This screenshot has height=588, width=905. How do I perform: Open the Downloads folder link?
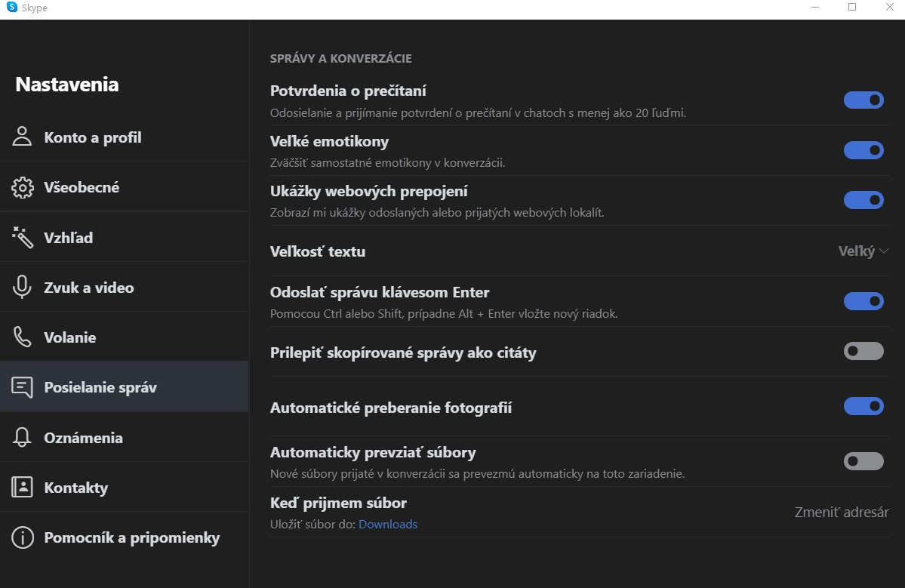point(388,525)
